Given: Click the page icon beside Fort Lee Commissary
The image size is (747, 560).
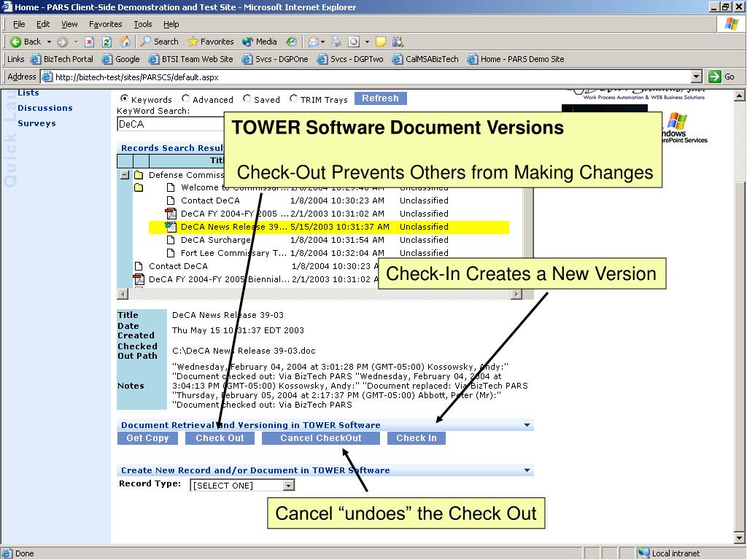Looking at the screenshot, I should pyautogui.click(x=171, y=253).
